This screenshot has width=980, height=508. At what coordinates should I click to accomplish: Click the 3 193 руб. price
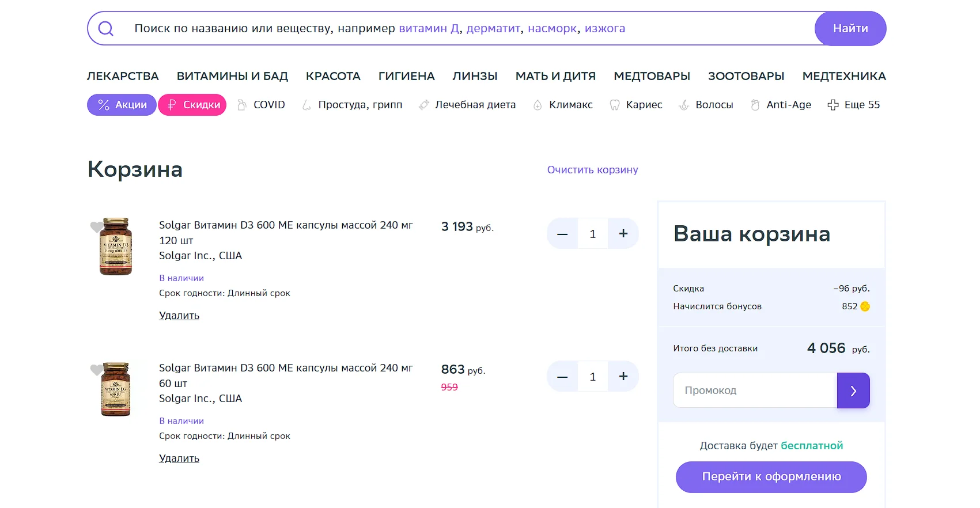pyautogui.click(x=467, y=227)
